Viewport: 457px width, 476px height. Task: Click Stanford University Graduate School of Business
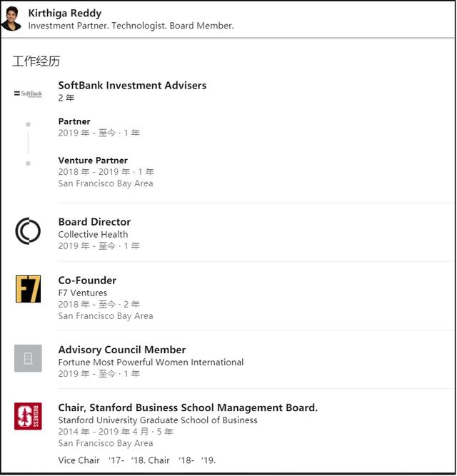pos(158,420)
